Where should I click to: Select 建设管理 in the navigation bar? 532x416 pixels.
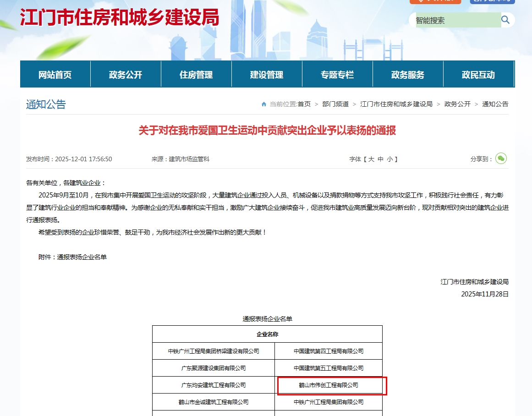(x=267, y=75)
